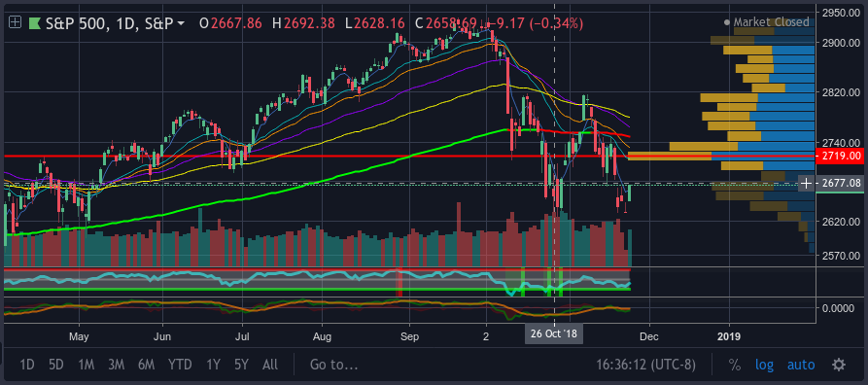Select the 6M time range
This screenshot has height=385, width=868.
(x=146, y=365)
